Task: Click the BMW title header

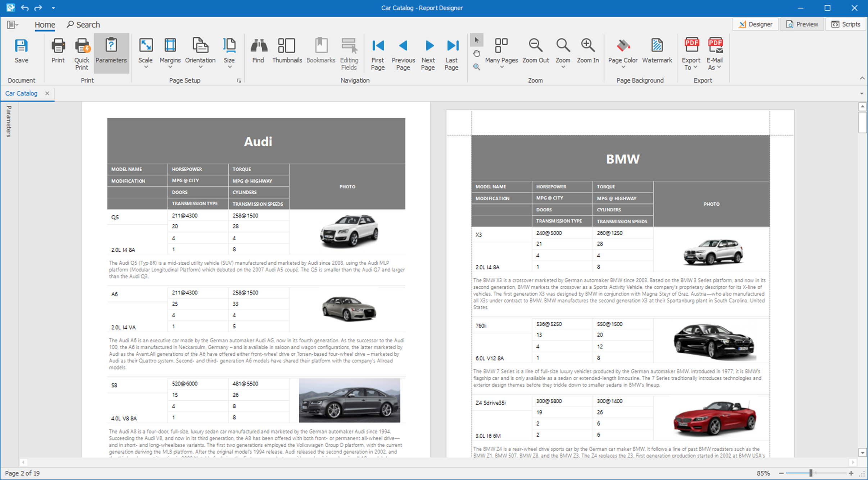Action: point(623,159)
